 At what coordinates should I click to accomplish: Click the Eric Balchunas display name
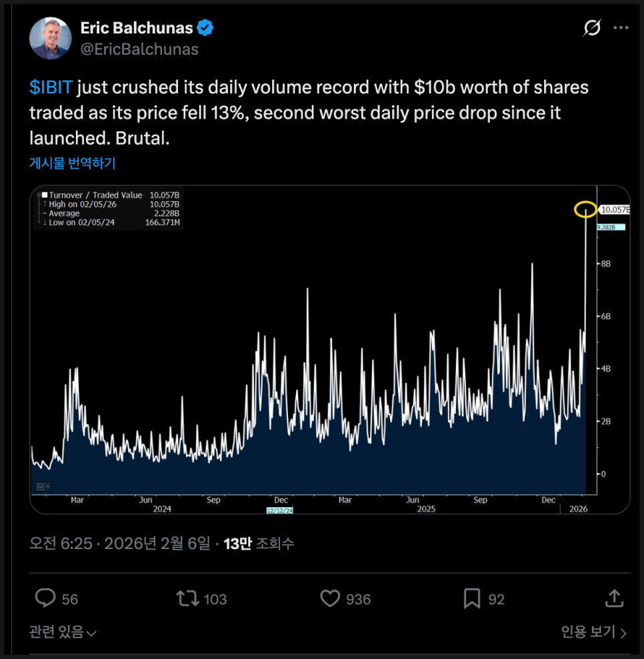click(137, 28)
